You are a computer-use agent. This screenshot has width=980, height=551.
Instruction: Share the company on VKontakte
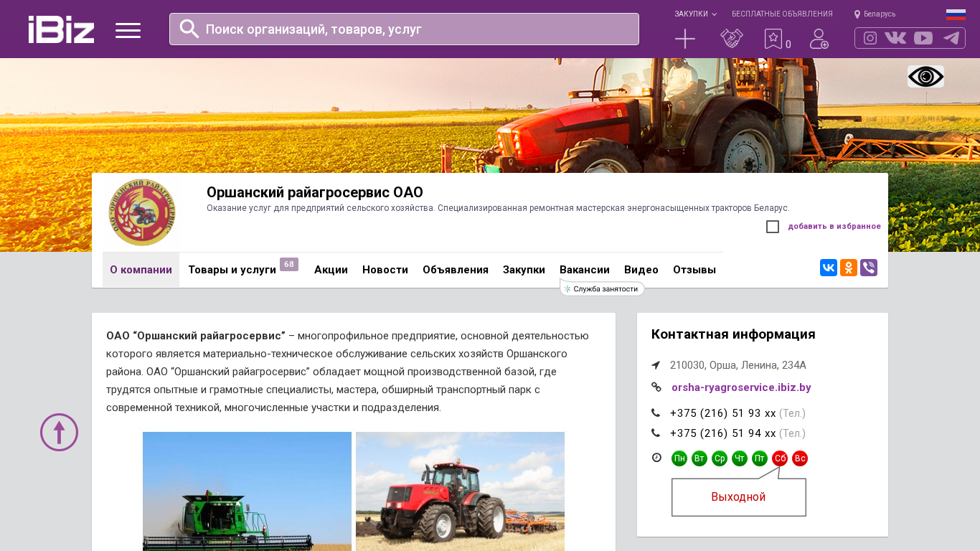pyautogui.click(x=829, y=268)
